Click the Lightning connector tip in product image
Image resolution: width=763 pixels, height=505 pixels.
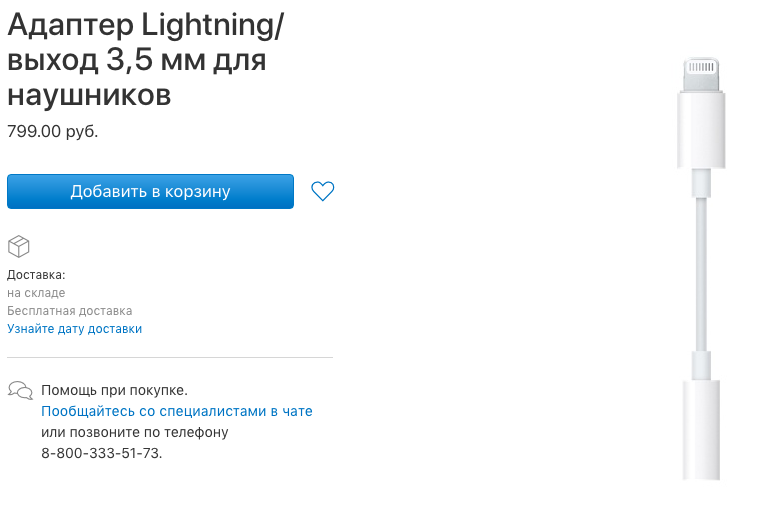coord(700,74)
